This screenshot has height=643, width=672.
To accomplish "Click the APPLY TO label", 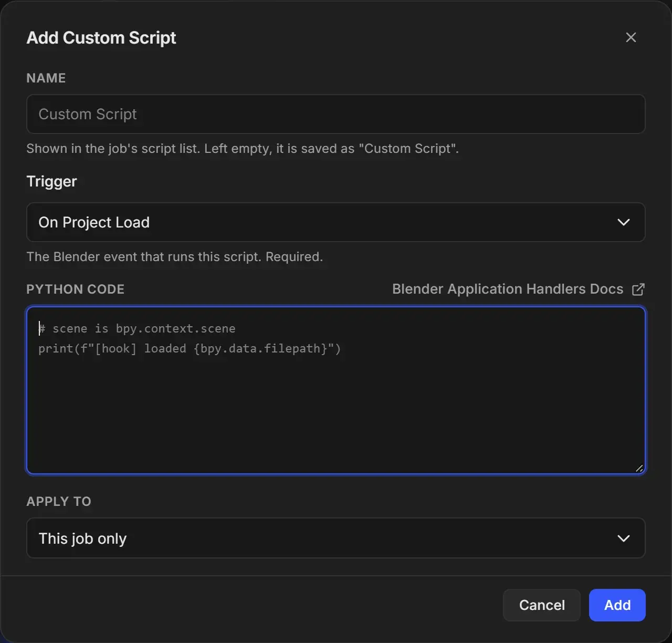I will pos(59,502).
